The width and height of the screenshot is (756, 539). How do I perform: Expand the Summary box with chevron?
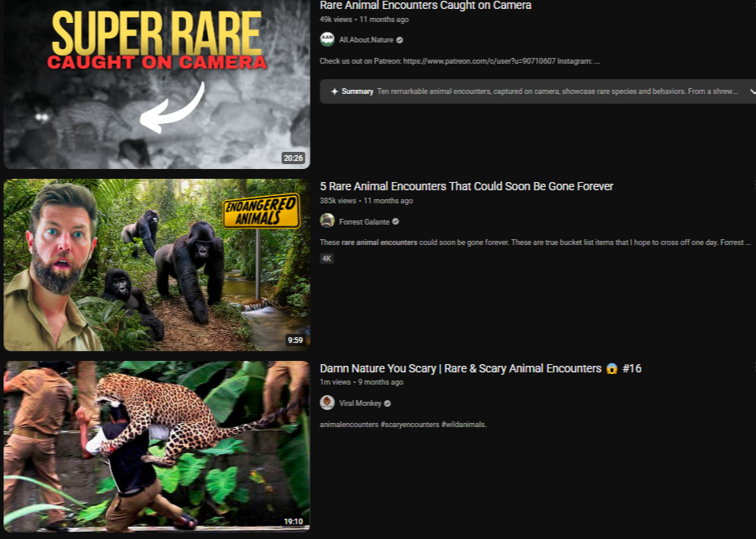point(752,91)
